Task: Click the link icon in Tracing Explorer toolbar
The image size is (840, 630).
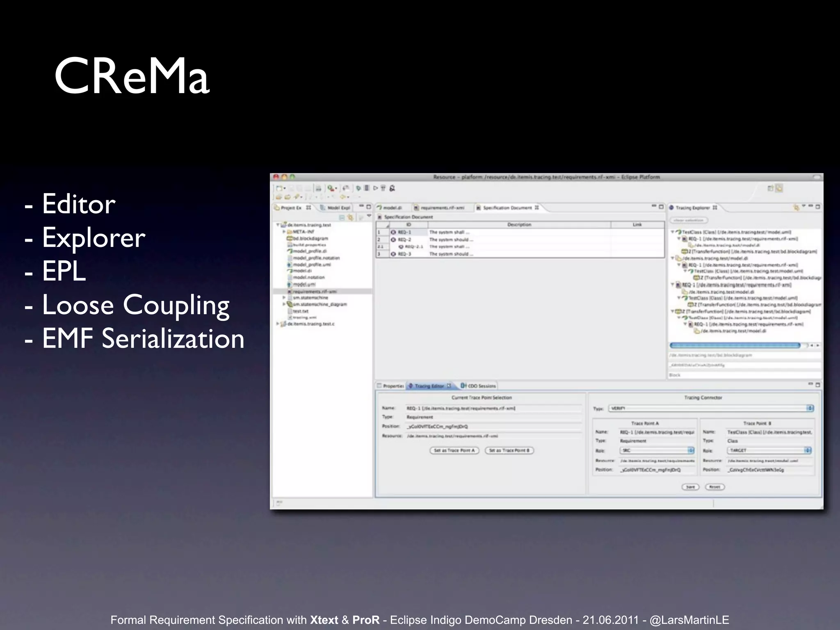Action: pyautogui.click(x=796, y=208)
